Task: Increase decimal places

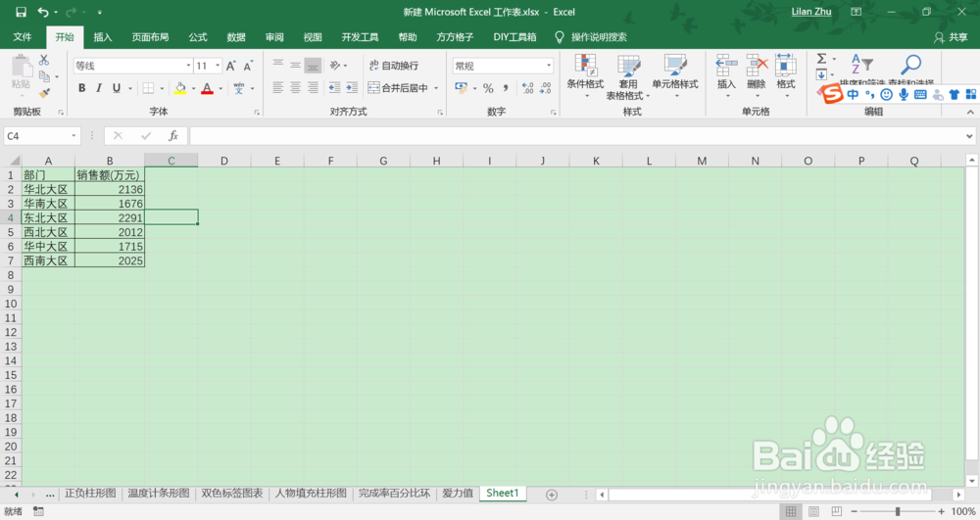Action: 527,88
